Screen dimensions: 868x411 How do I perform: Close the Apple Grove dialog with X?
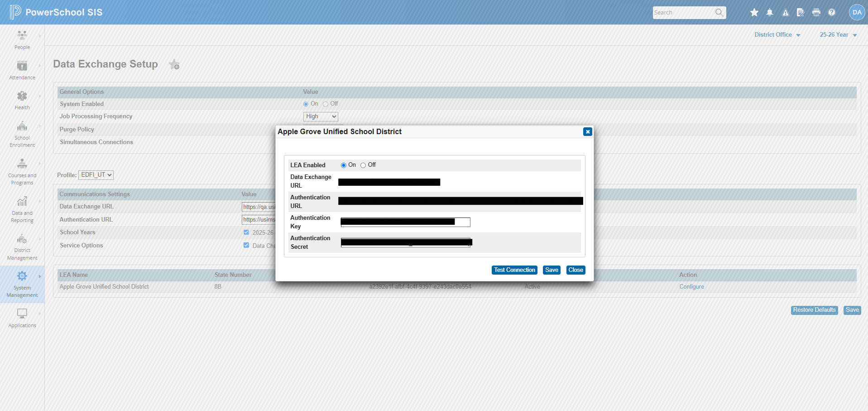point(588,132)
